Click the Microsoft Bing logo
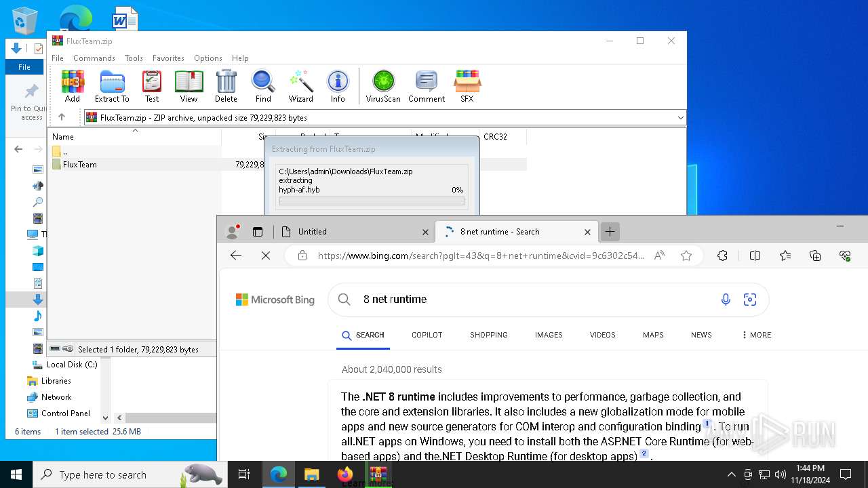Viewport: 868px width, 488px height. click(x=275, y=300)
